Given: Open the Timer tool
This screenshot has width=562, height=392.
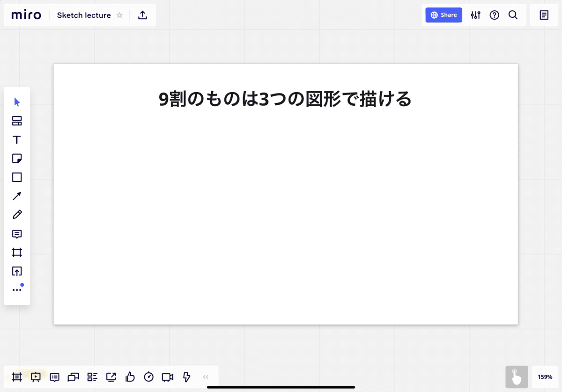Looking at the screenshot, I should tap(148, 377).
